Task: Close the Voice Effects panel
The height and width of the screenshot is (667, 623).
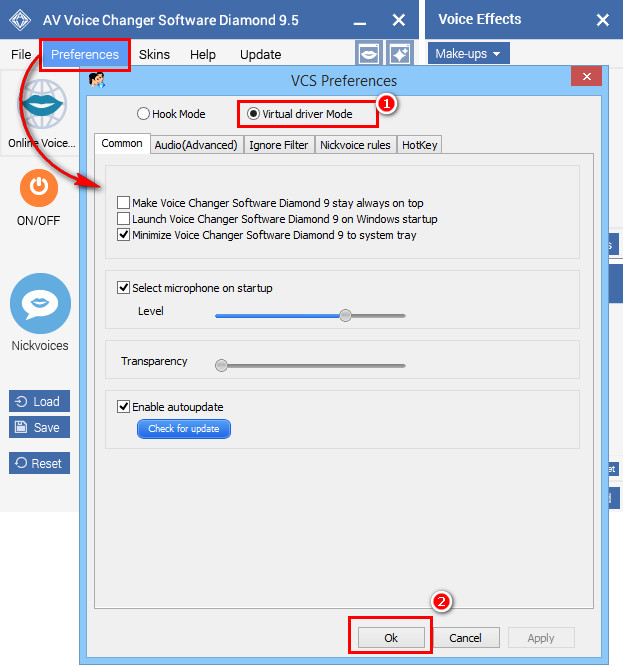Action: click(603, 20)
